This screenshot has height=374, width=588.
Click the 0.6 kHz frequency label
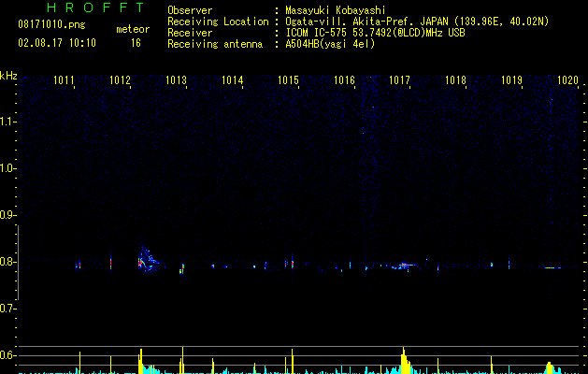[x=7, y=355]
